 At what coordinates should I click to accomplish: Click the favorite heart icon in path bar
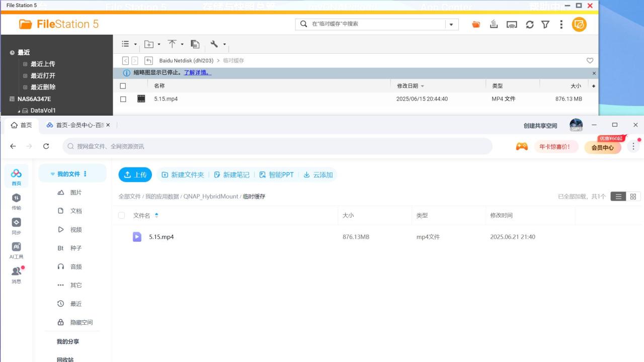590,60
